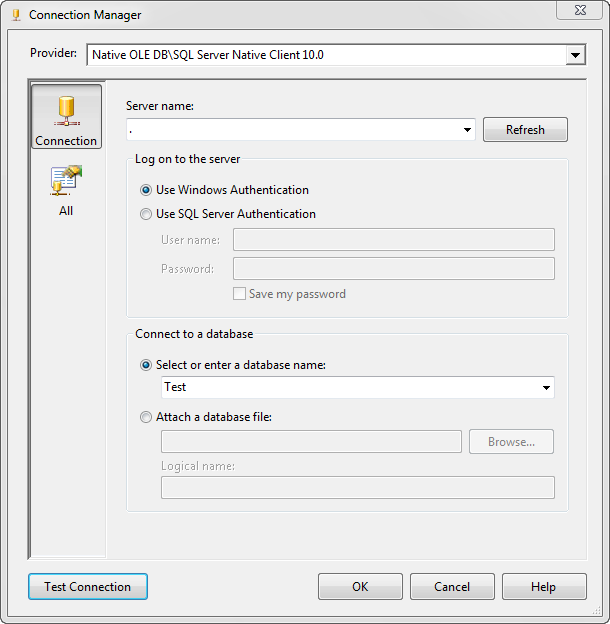Click the Connection Manager title bar icon
The height and width of the screenshot is (624, 610).
tap(16, 15)
